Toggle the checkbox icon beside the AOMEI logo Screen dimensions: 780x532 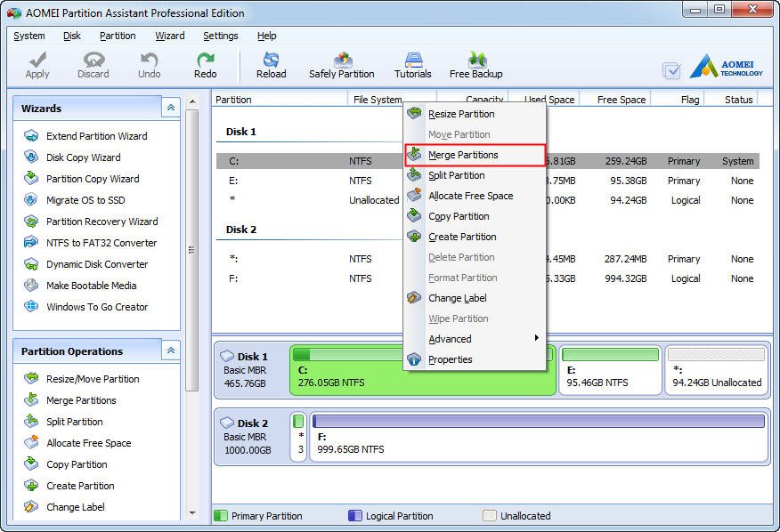pos(671,70)
